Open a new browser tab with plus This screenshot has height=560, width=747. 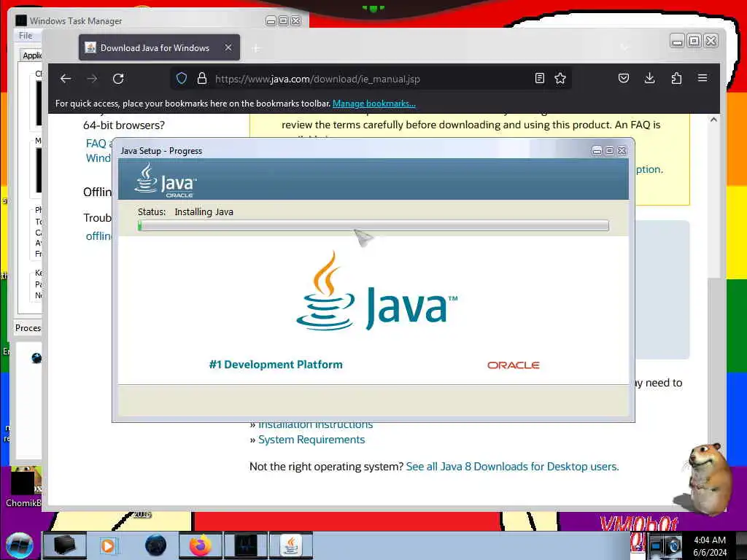[x=256, y=48]
